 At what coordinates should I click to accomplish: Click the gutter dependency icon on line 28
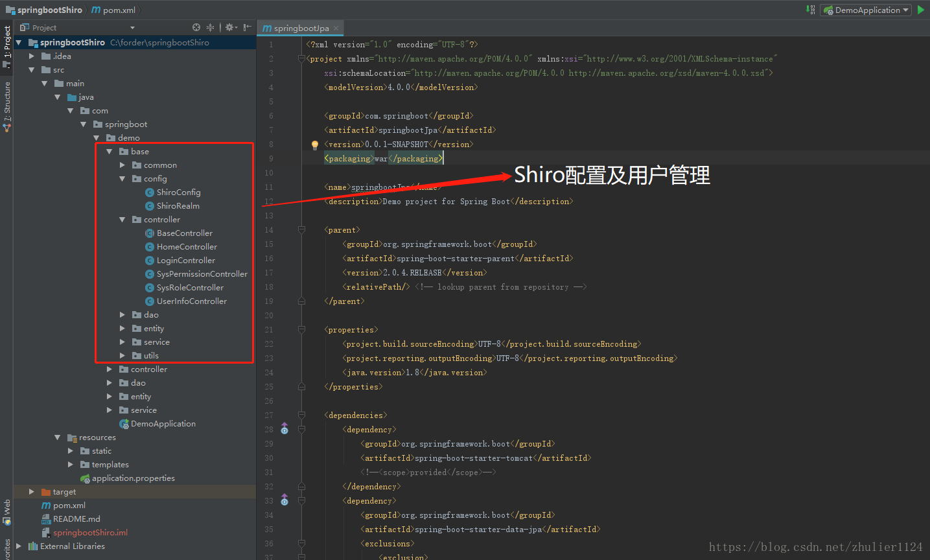[x=285, y=428]
